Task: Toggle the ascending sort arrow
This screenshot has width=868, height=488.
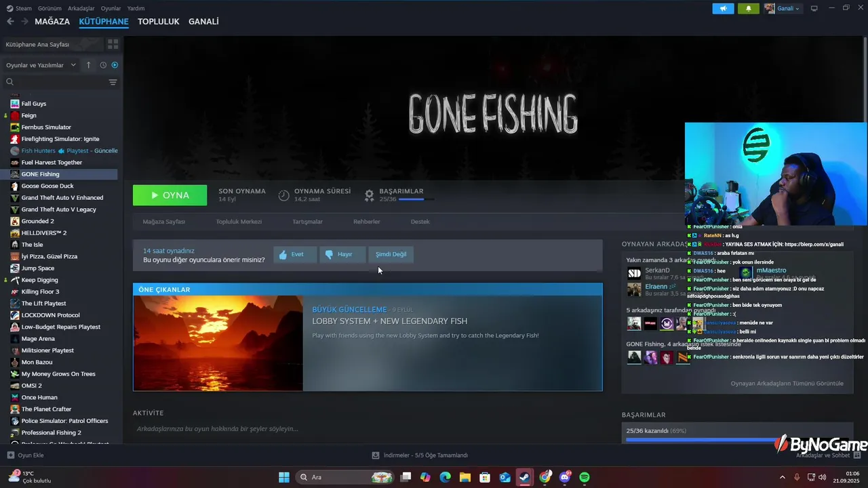Action: 88,65
